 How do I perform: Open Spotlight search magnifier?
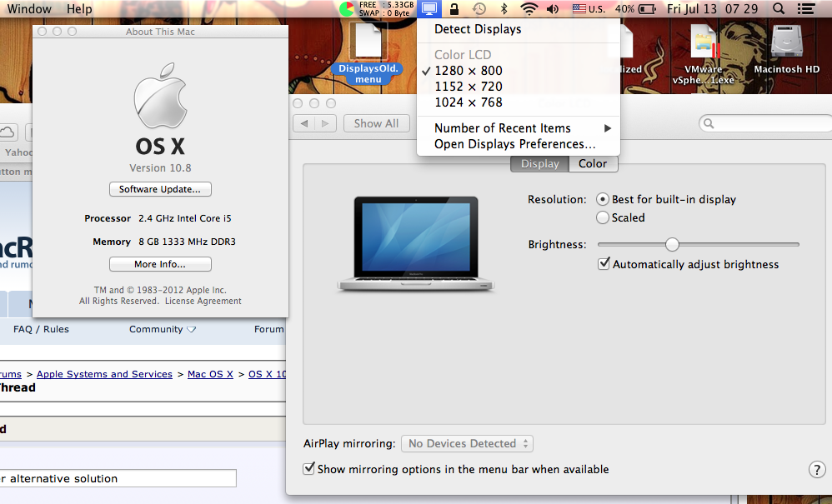click(x=779, y=9)
